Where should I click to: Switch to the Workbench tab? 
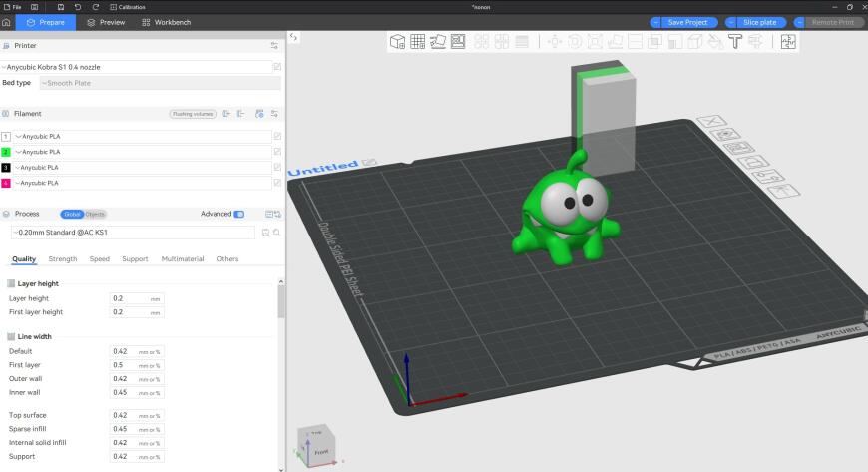tap(166, 22)
